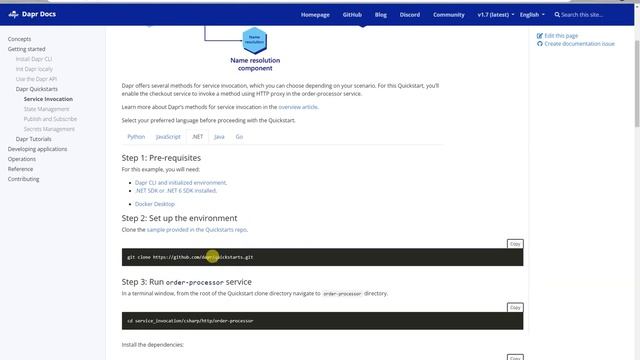Viewport: 640px width, 360px height.
Task: Expand Developing applications in sidebar
Action: (x=38, y=149)
